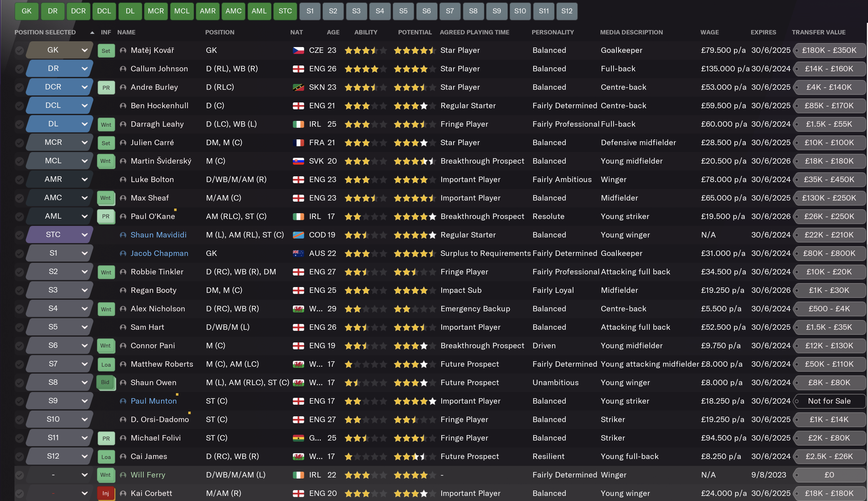Tick the selection circle for the DCR row
This screenshot has width=868, height=501.
click(x=20, y=87)
